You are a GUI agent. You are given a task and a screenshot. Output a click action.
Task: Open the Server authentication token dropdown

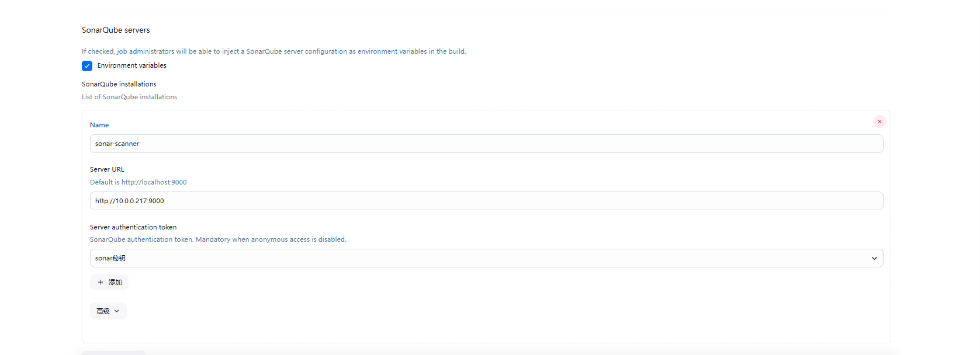coord(486,258)
